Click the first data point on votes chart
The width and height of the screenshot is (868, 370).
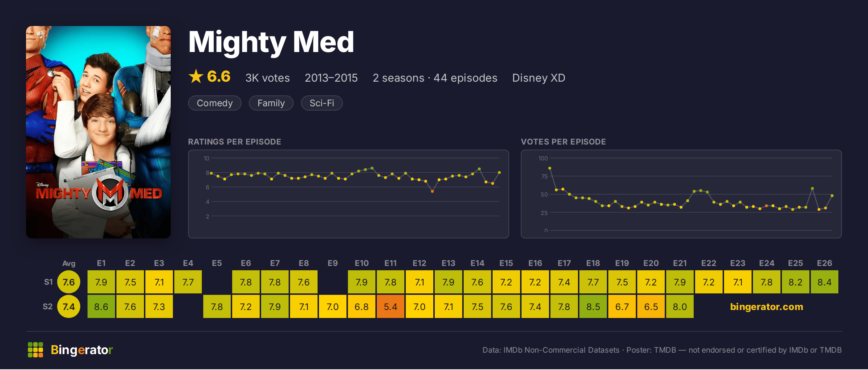(x=550, y=168)
